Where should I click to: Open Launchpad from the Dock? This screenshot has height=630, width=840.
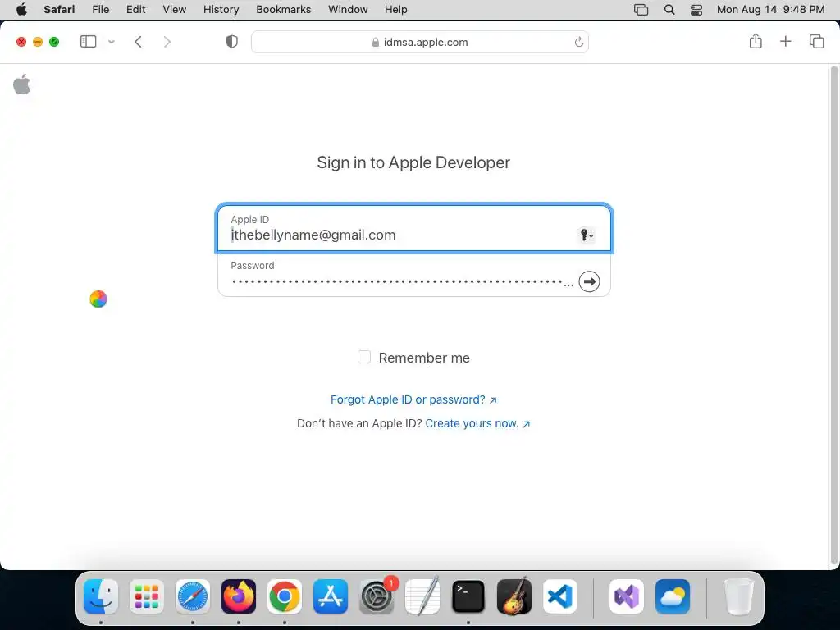pyautogui.click(x=147, y=596)
